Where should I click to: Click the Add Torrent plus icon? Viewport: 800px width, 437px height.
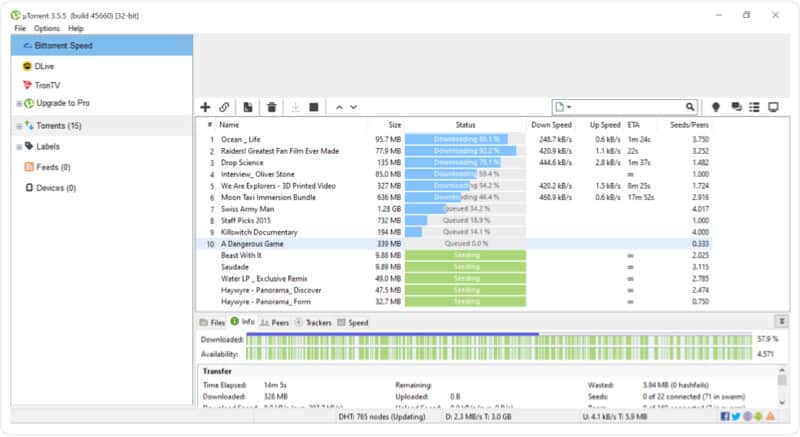205,107
